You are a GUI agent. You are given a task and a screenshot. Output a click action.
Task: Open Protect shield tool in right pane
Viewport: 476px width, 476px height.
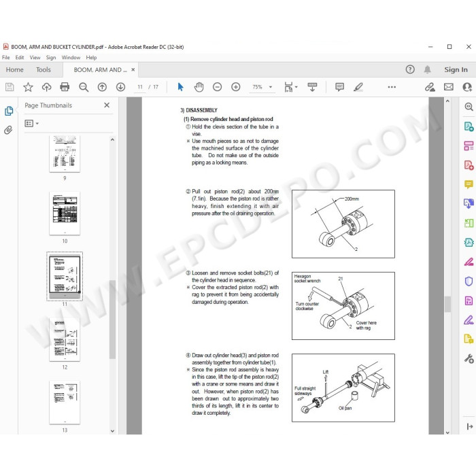pyautogui.click(x=469, y=282)
